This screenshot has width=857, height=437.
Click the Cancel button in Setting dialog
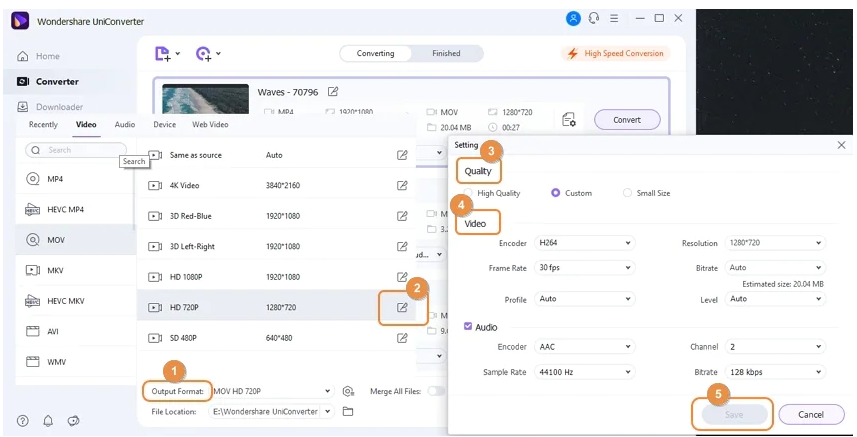pos(810,414)
